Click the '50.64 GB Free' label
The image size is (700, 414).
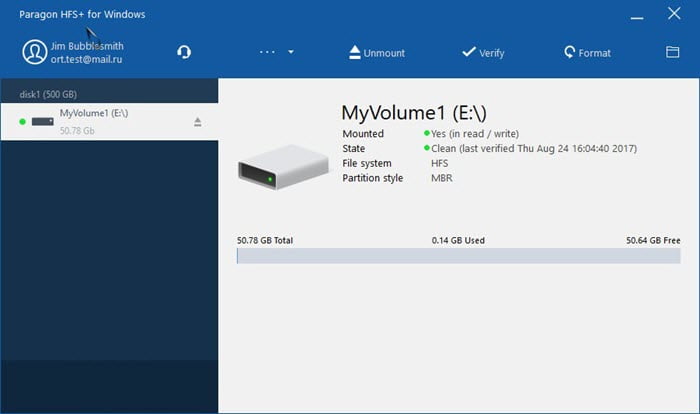(x=653, y=240)
